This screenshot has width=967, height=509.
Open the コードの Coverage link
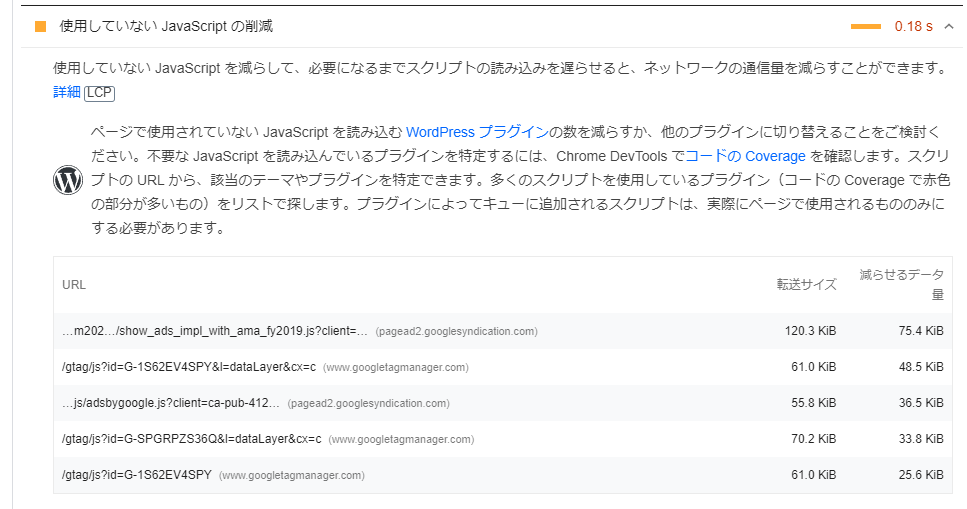pyautogui.click(x=745, y=156)
